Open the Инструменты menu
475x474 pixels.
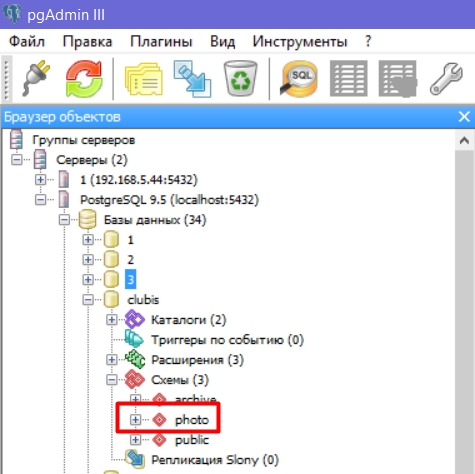point(300,41)
